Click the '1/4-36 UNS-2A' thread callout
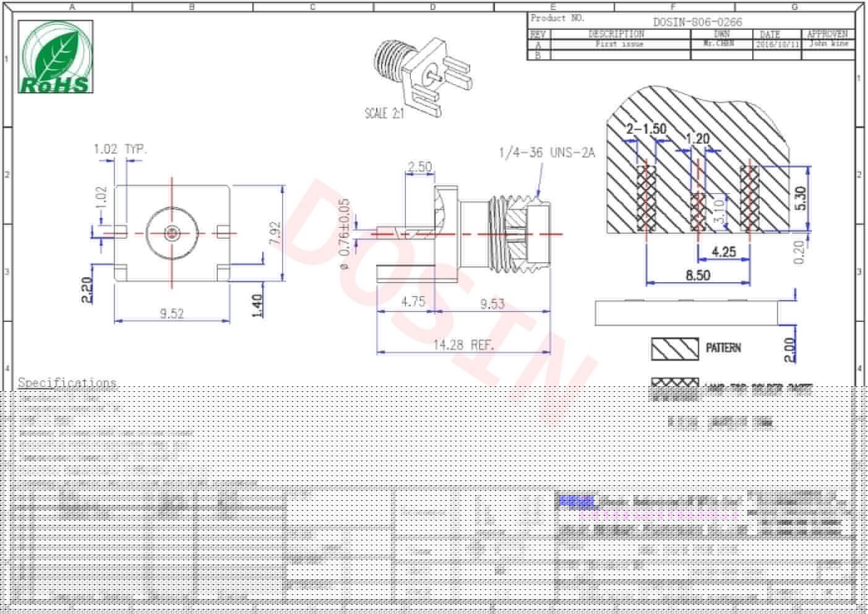 547,152
